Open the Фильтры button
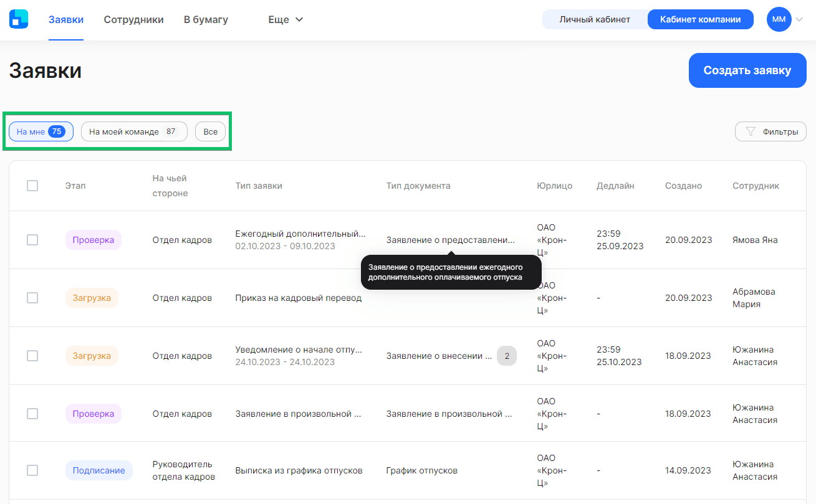 tap(770, 131)
